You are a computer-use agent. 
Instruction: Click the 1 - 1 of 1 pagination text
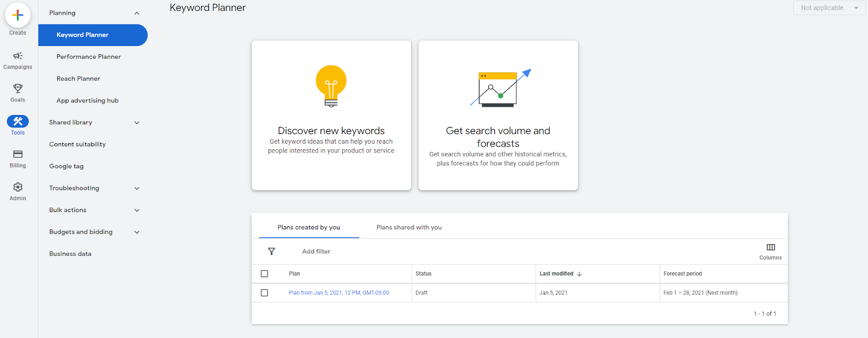(765, 314)
